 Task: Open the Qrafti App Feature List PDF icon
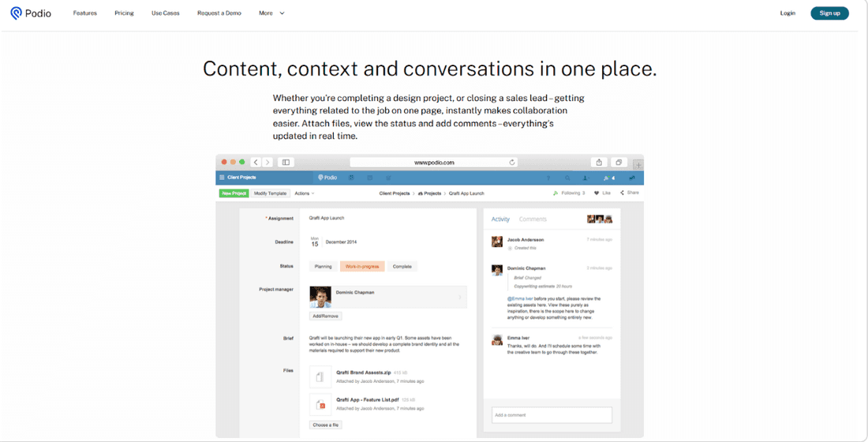pyautogui.click(x=320, y=405)
